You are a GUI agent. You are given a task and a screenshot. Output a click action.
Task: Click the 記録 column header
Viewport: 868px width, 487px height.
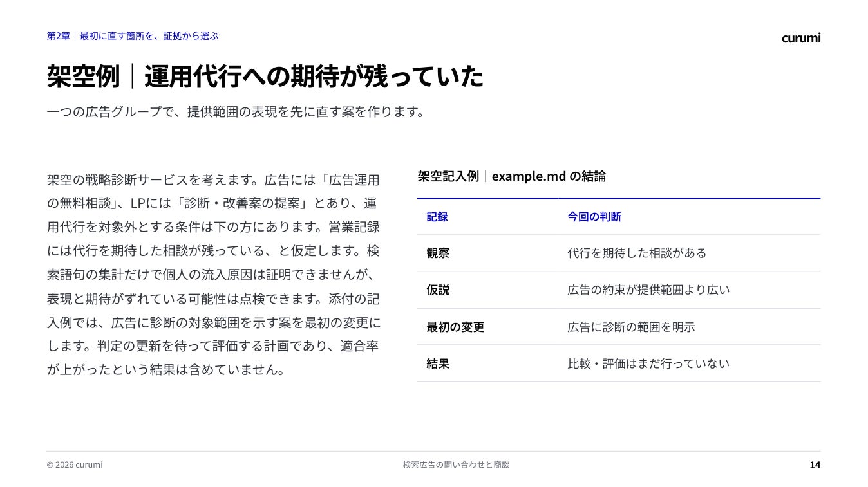(x=437, y=217)
